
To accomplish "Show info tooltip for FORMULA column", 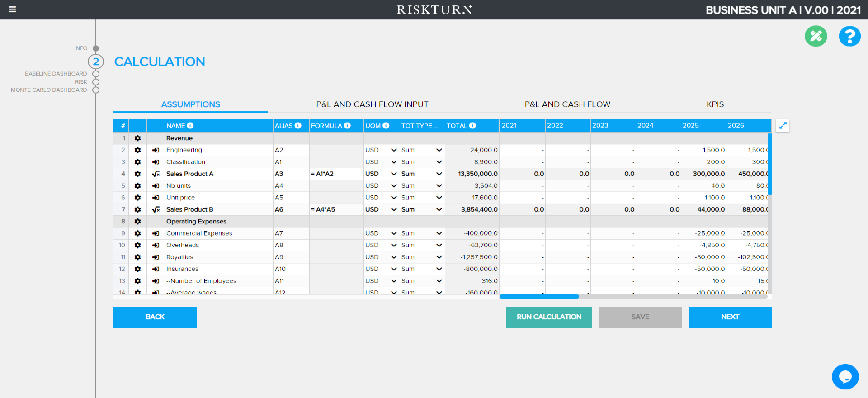I will (347, 126).
